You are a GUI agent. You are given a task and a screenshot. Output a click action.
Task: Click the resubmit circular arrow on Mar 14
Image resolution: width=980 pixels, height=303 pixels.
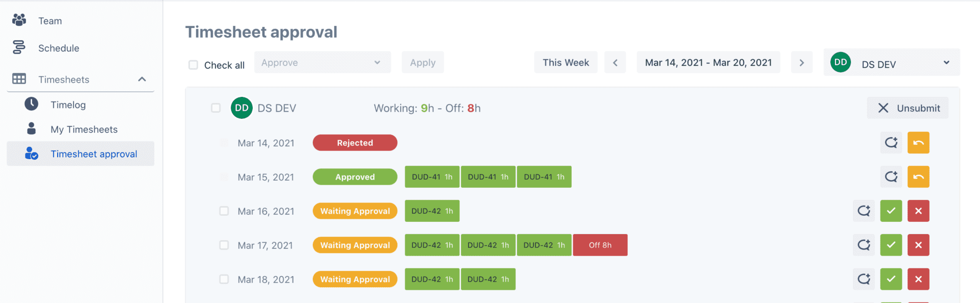point(891,142)
